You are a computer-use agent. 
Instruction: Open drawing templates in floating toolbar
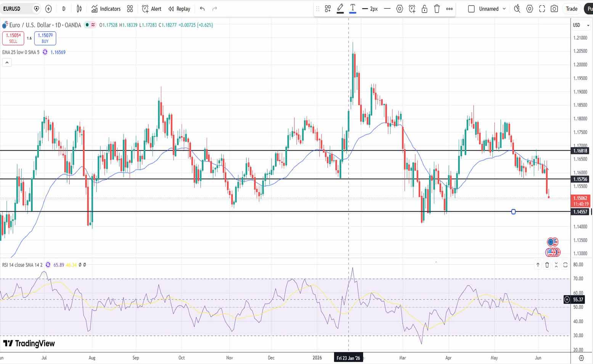click(x=328, y=8)
